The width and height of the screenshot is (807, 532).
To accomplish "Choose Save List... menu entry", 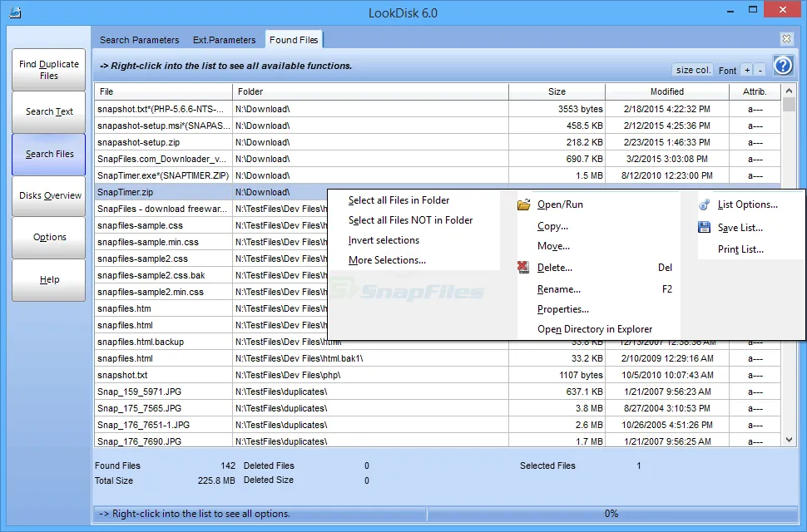I will (x=740, y=228).
